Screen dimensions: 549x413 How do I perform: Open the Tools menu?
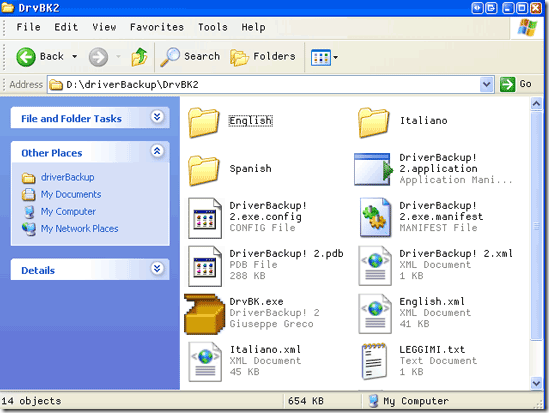(x=213, y=27)
